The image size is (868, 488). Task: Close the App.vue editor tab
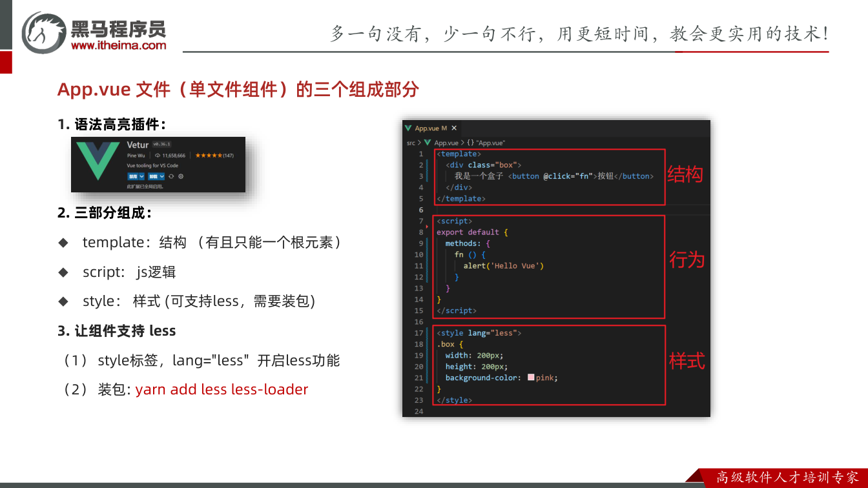pos(454,128)
